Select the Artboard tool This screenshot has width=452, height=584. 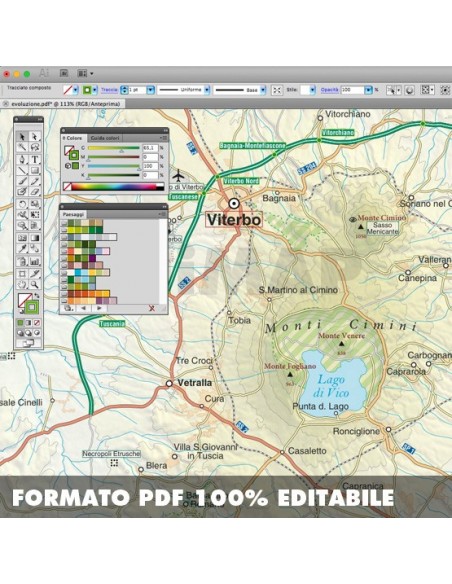[x=22, y=274]
